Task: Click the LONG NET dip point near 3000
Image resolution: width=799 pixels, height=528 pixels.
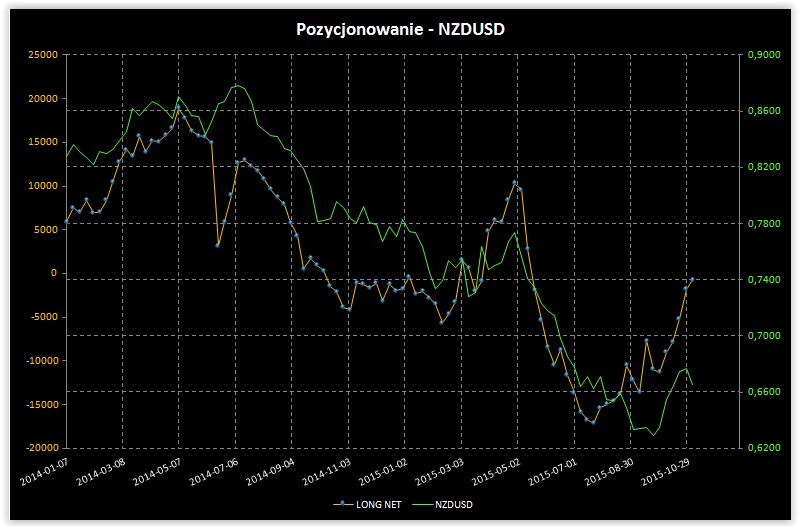Action: coord(218,245)
